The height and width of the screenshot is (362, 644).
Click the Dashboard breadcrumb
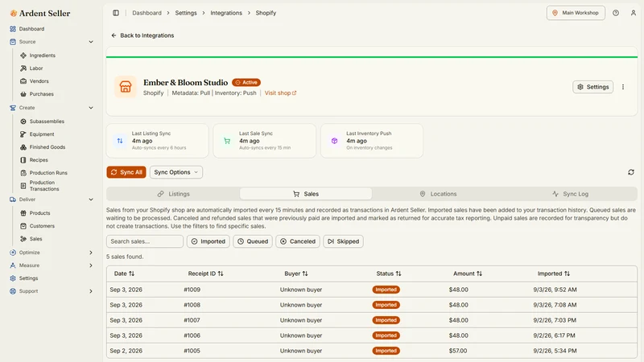(x=147, y=13)
